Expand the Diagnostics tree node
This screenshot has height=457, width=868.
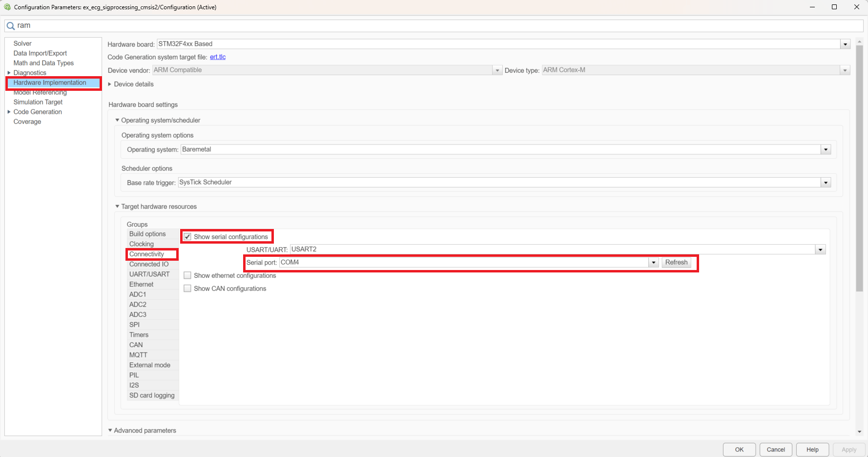9,73
